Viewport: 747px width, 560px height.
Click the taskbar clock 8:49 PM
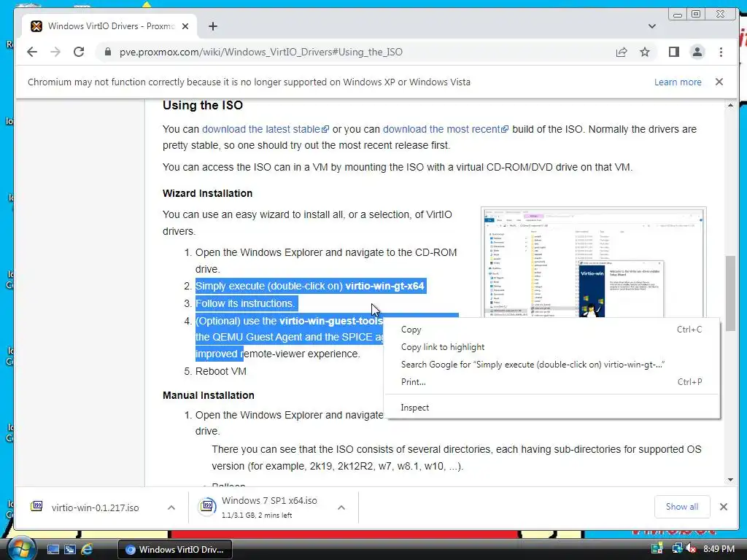(719, 548)
